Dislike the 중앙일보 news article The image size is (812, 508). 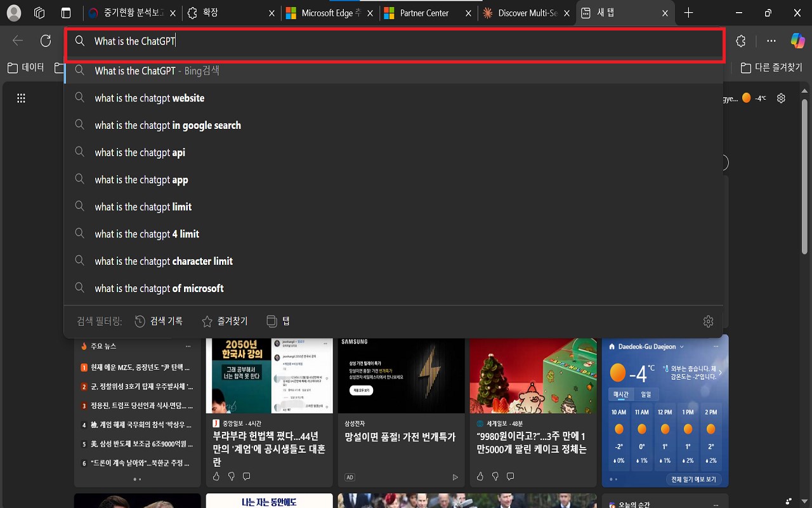232,476
